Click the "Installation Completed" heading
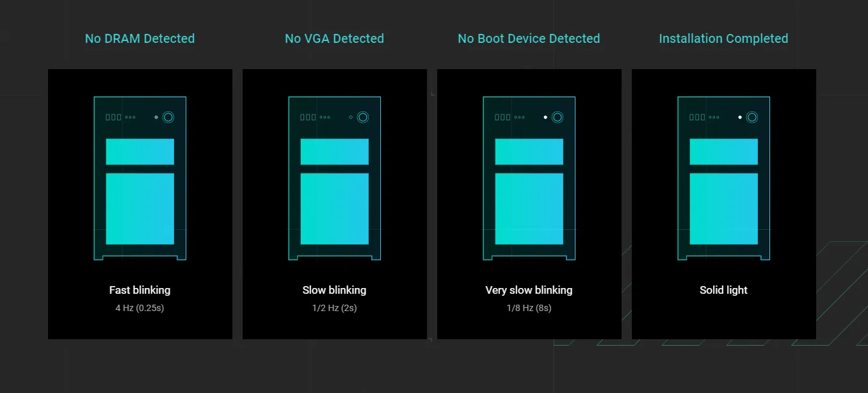The width and height of the screenshot is (868, 393). (x=723, y=38)
